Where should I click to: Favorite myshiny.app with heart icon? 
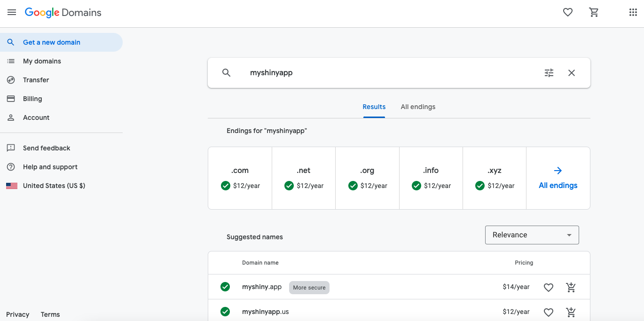(549, 287)
